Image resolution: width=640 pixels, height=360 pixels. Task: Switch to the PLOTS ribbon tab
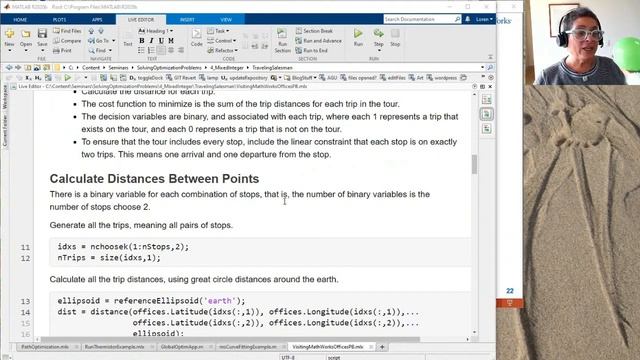click(60, 20)
